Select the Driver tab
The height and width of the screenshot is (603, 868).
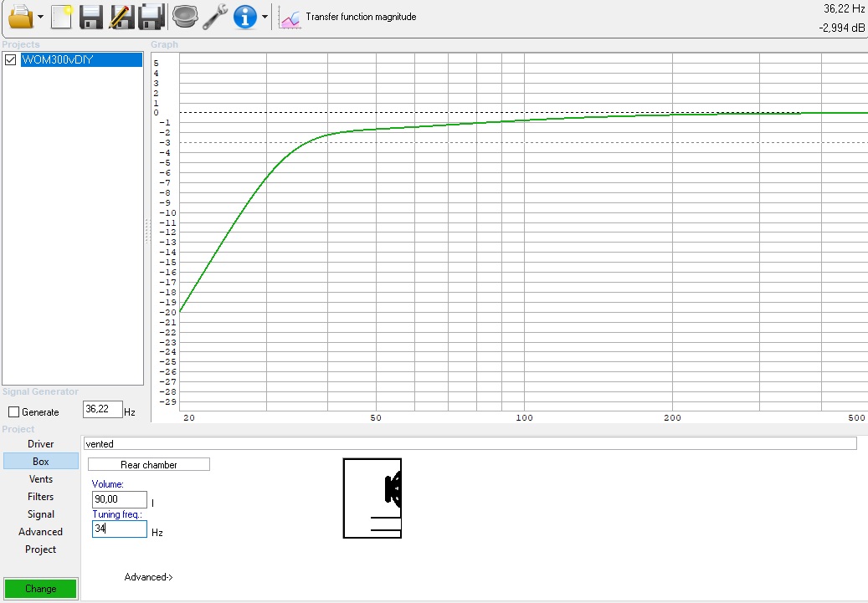[40, 444]
